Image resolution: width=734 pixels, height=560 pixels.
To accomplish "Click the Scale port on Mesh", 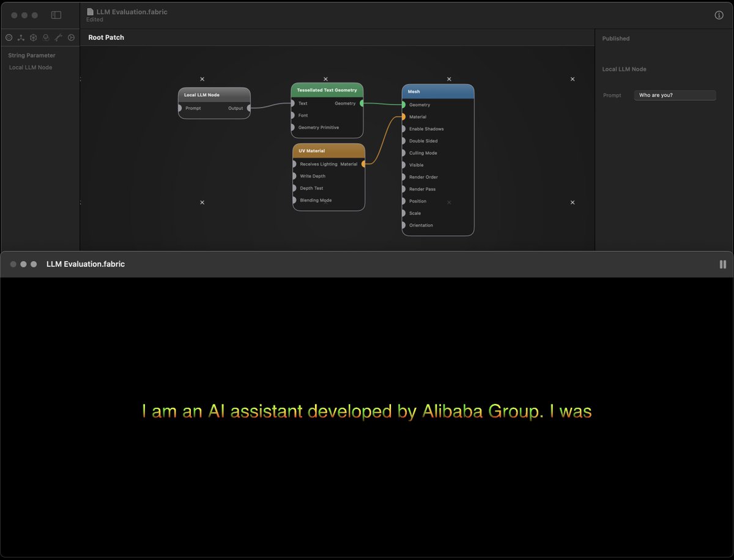I will [403, 213].
